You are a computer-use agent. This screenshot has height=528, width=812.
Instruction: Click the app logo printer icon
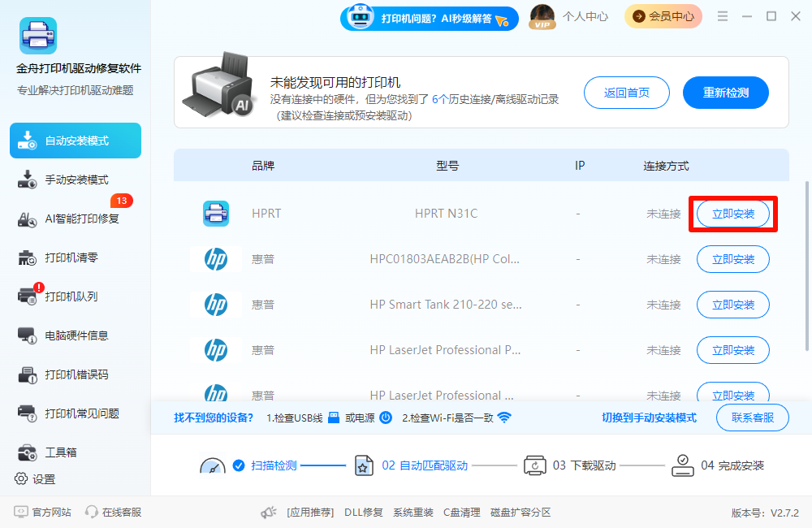pos(38,36)
